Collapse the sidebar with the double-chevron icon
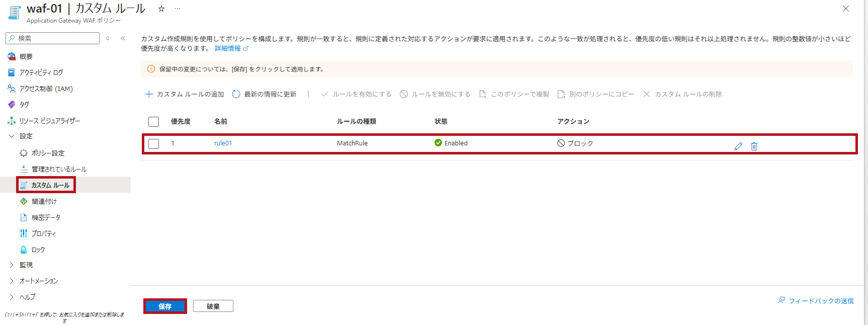 coord(123,38)
